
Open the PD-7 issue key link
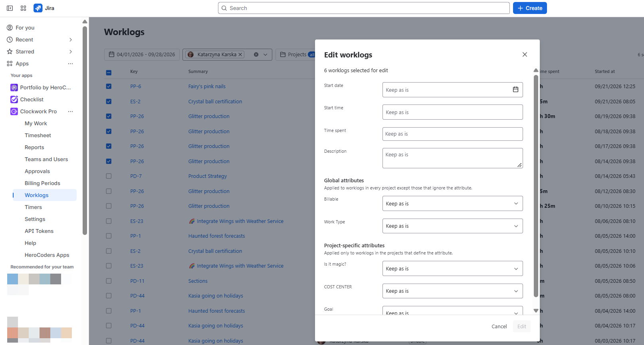pos(136,176)
